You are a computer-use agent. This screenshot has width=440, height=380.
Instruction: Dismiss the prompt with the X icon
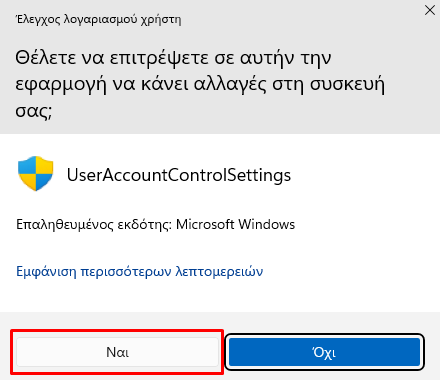430,10
